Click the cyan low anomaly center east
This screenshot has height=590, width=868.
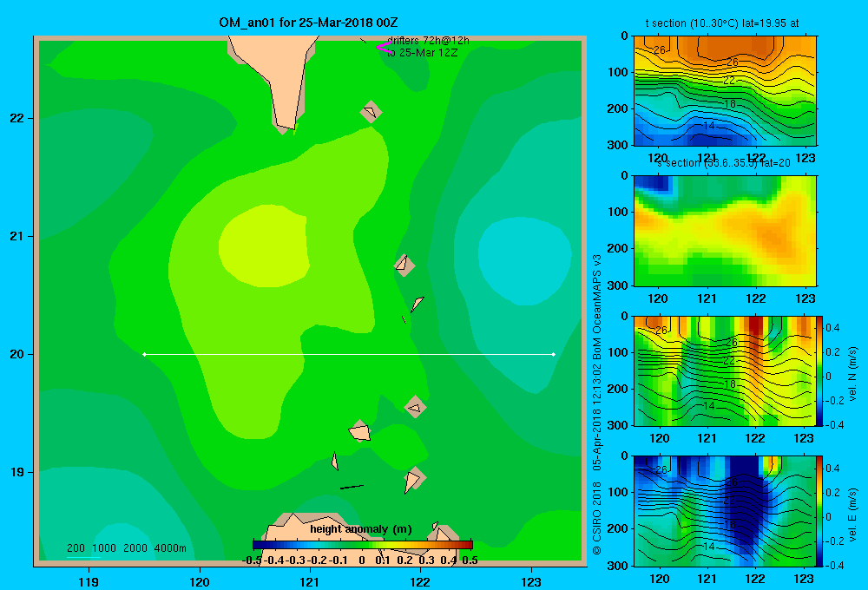tap(524, 261)
